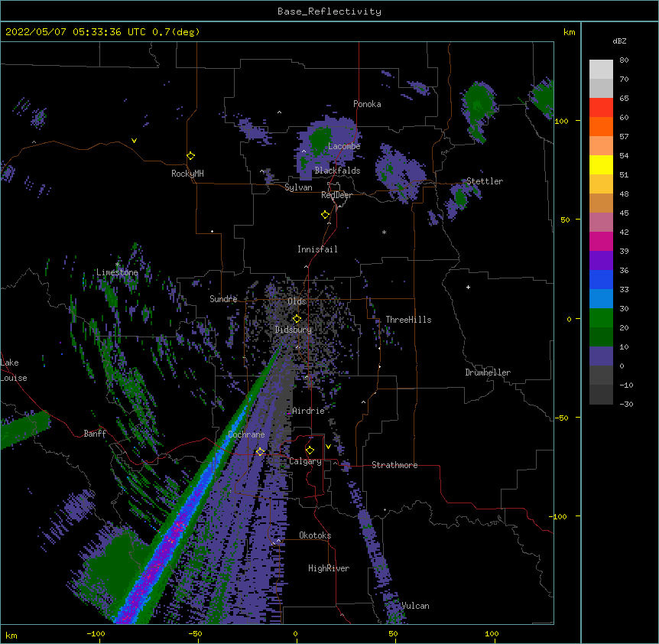This screenshot has height=644, width=659.
Task: Click the km label at the top-right of map
Action: pyautogui.click(x=569, y=32)
